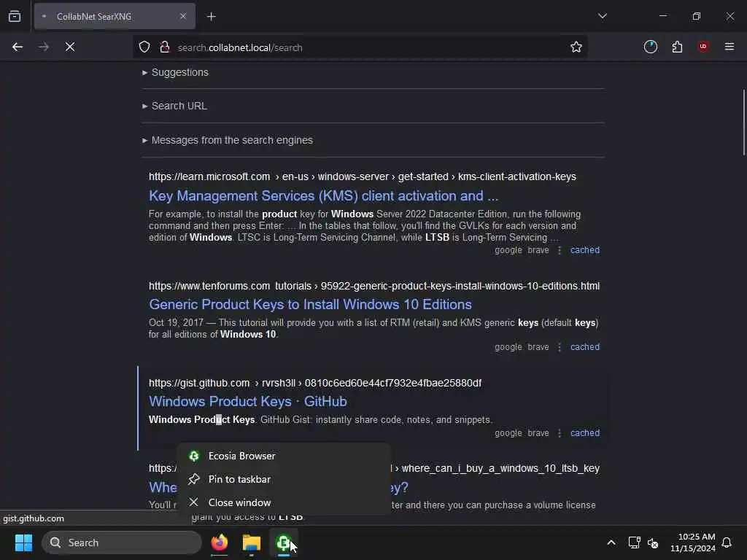The width and height of the screenshot is (747, 560).
Task: Open the uBlock Origin extension
Action: (703, 47)
